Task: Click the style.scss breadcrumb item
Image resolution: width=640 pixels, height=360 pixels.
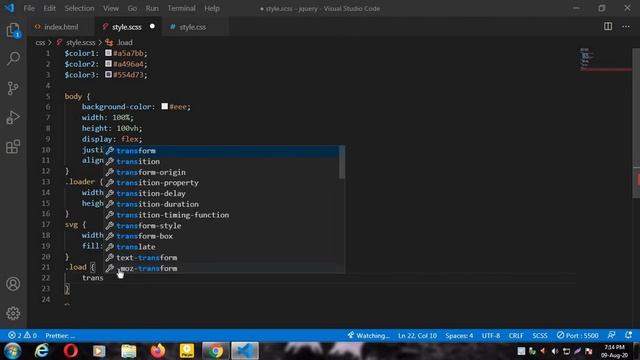Action: [x=80, y=42]
